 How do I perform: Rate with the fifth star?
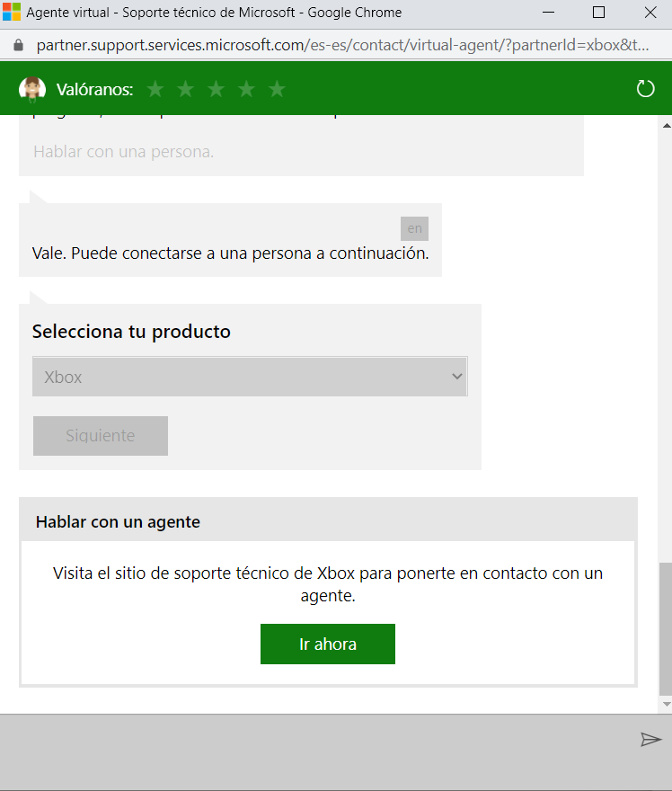(278, 89)
